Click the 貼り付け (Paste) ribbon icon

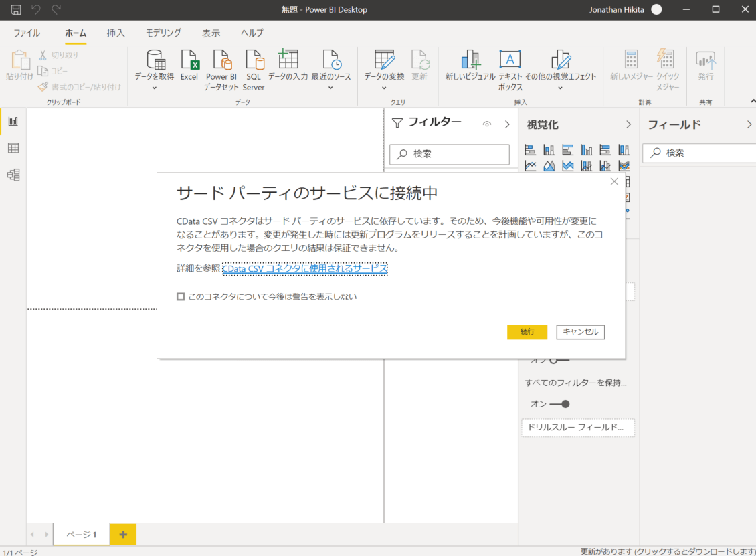click(x=20, y=65)
